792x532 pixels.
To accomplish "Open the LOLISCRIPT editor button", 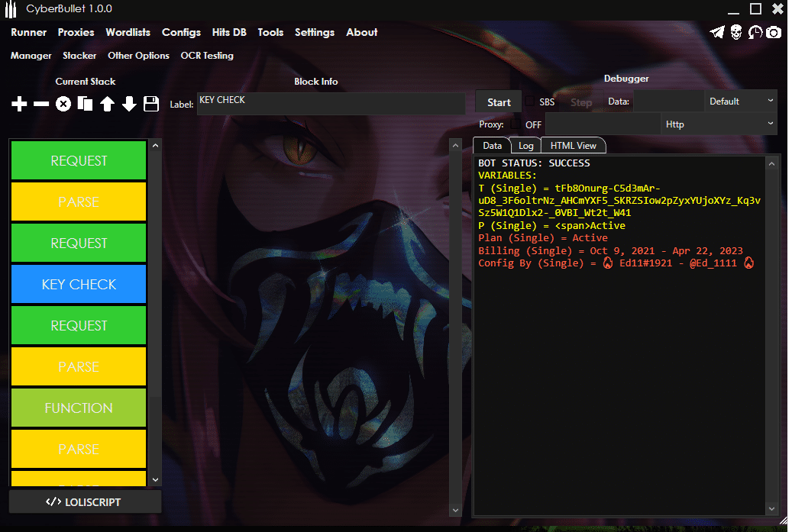I will point(85,502).
